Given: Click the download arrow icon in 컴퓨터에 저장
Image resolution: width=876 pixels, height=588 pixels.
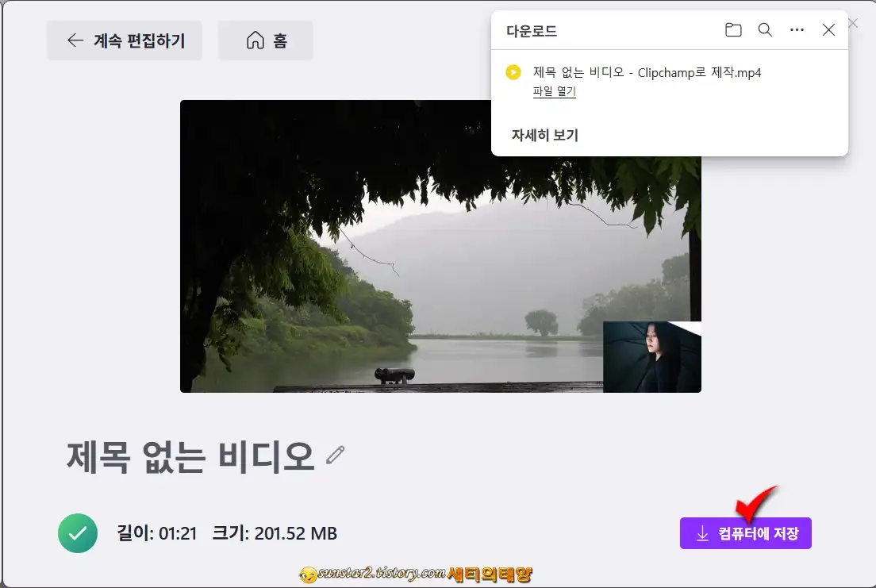Looking at the screenshot, I should [x=701, y=533].
